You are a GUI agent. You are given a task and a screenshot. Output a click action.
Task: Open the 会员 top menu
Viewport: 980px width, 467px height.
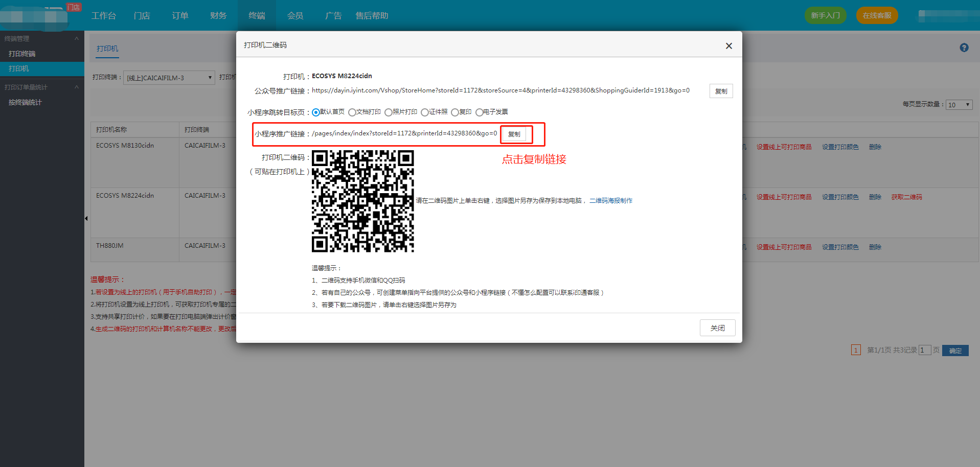(x=295, y=16)
